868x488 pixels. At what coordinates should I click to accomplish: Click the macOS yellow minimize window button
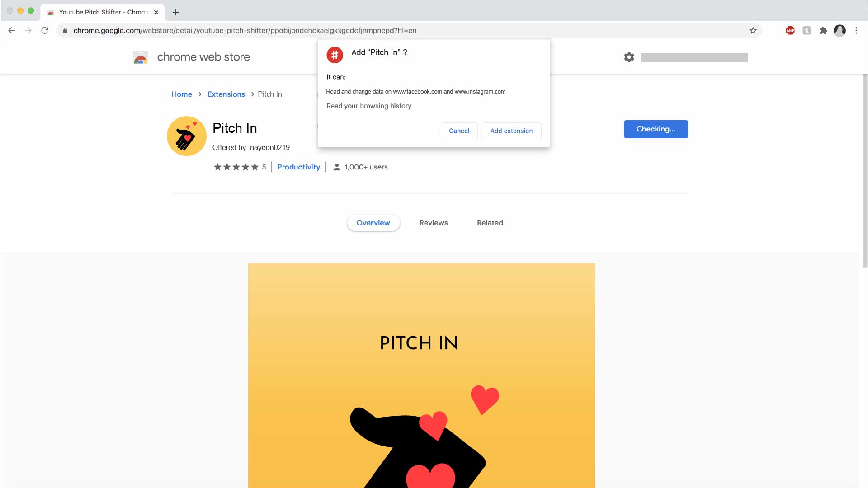click(x=20, y=10)
